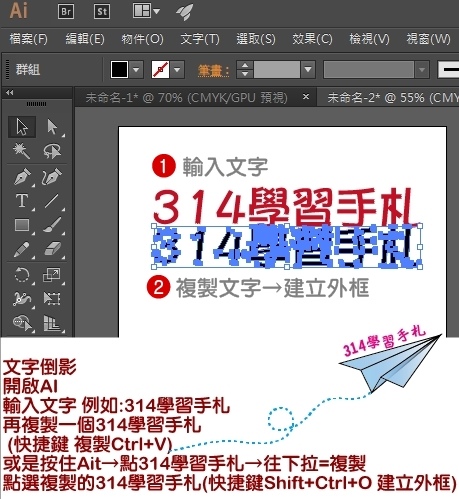
Task: Select the Scale tool
Action: pyautogui.click(x=52, y=275)
